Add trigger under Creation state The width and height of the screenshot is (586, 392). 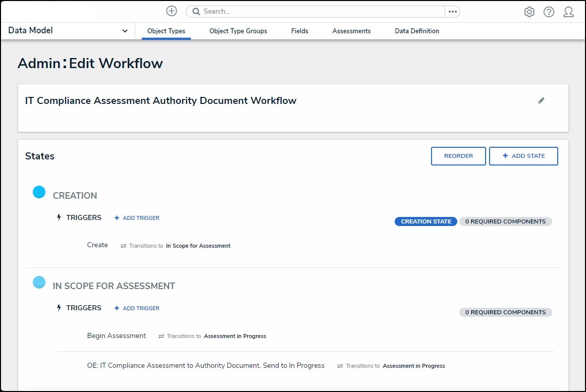[x=137, y=218]
